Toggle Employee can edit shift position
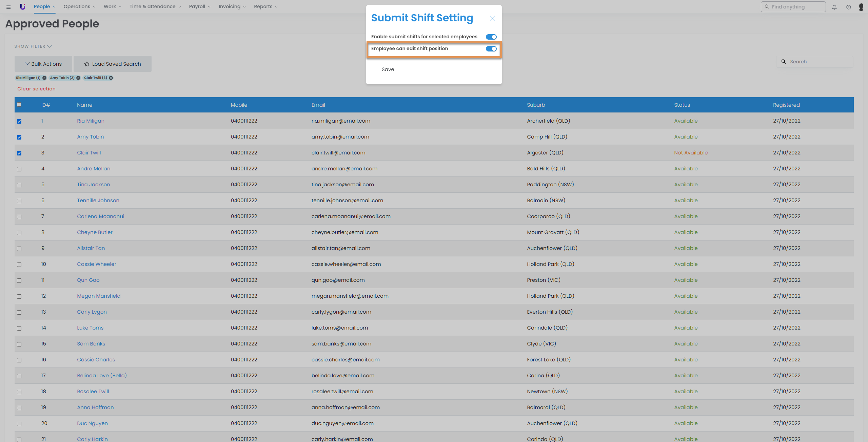868x442 pixels. point(491,49)
